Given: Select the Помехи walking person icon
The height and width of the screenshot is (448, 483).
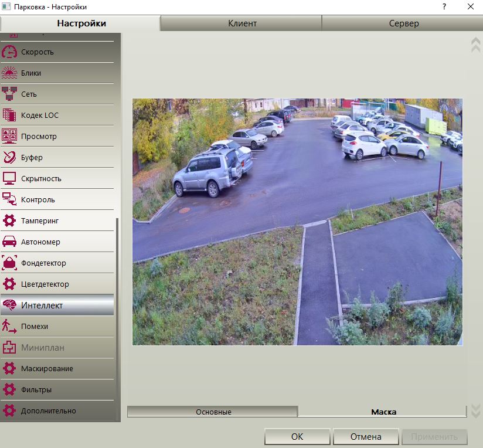Looking at the screenshot, I should point(9,326).
